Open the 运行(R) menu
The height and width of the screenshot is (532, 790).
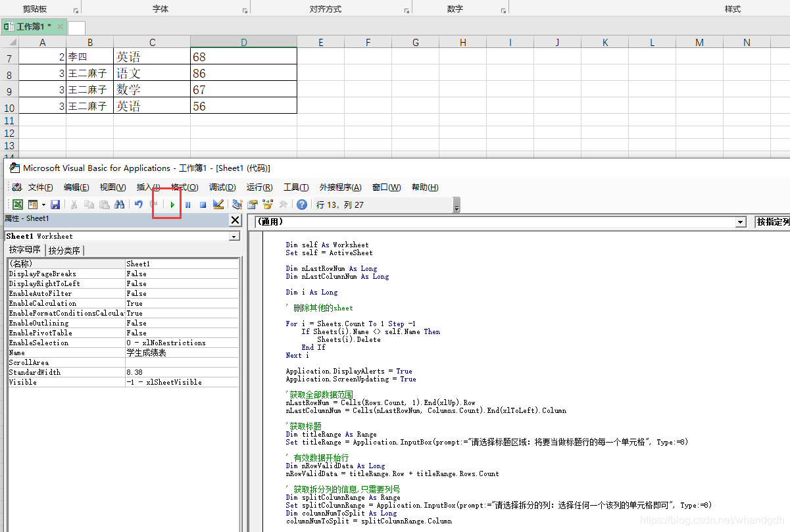259,187
